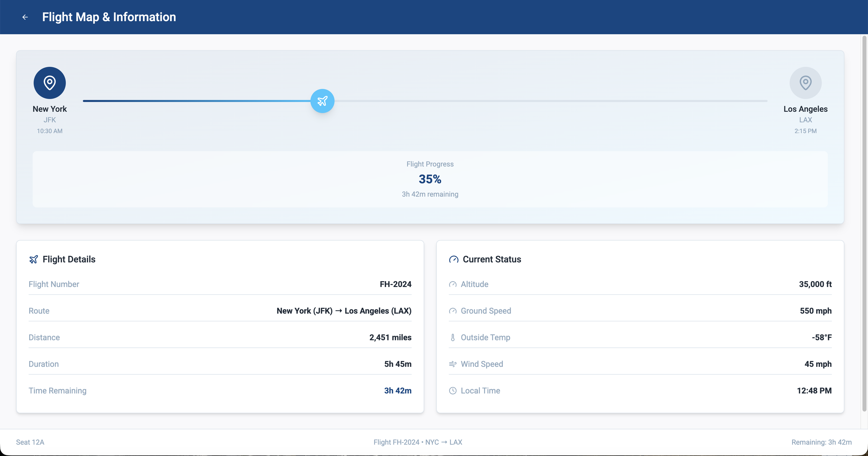Click the Los Angeles destination pin icon
This screenshot has width=868, height=456.
805,83
